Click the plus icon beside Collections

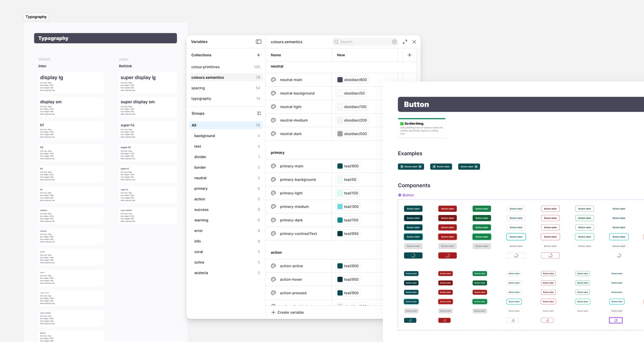click(258, 55)
